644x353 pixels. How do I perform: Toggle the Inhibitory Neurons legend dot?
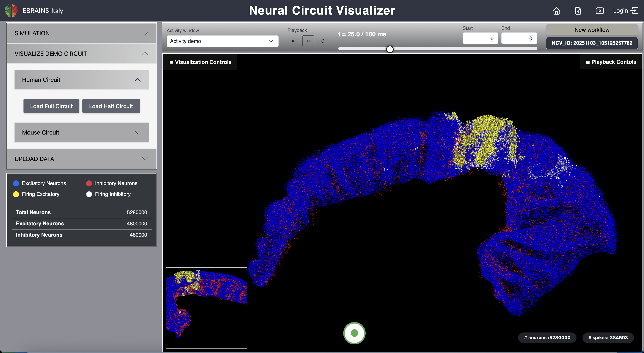click(89, 183)
